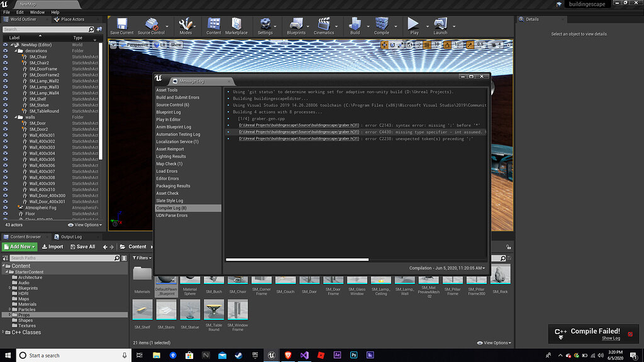Select the Props folder in tree

tap(65, 315)
